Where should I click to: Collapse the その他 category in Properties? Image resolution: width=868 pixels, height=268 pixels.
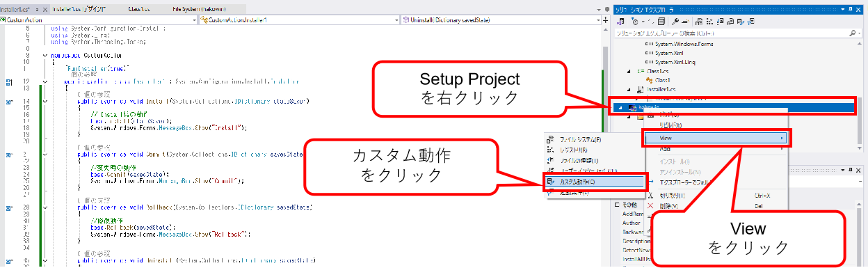(x=617, y=205)
